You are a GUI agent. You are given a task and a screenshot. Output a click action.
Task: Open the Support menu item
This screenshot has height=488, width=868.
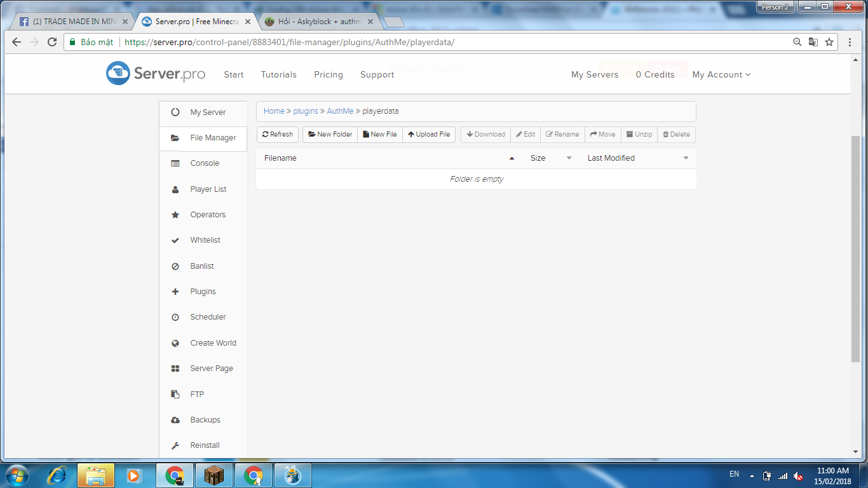pyautogui.click(x=377, y=74)
